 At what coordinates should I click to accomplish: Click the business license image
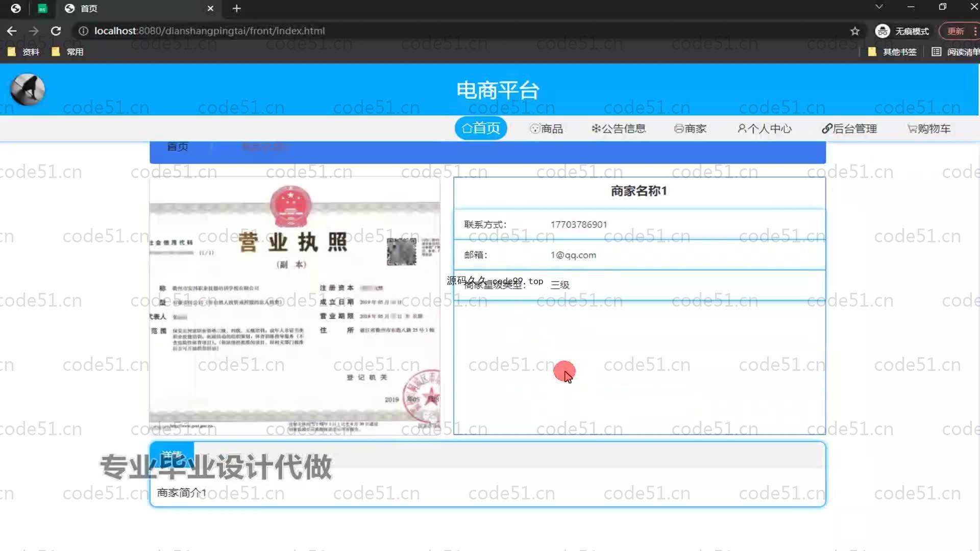pyautogui.click(x=295, y=306)
